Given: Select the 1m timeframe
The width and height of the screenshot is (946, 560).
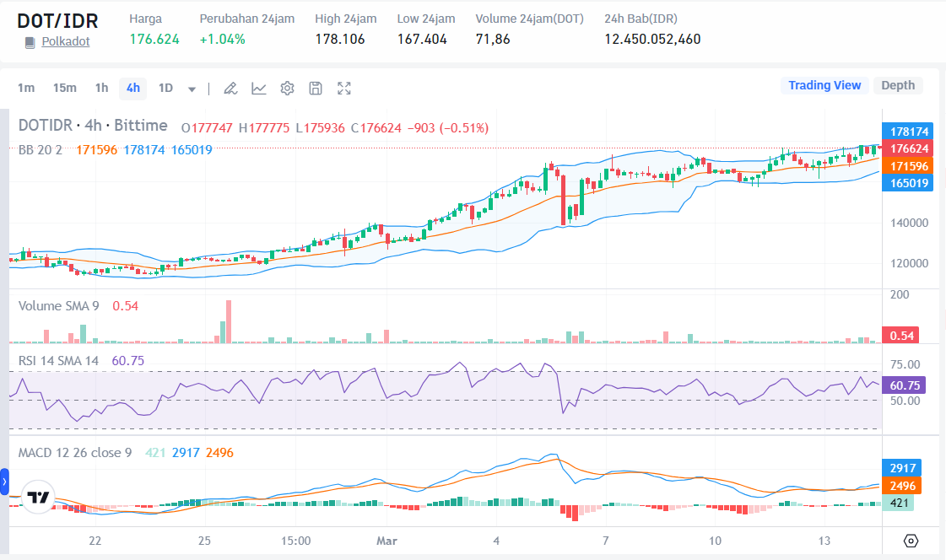Looking at the screenshot, I should pos(26,88).
